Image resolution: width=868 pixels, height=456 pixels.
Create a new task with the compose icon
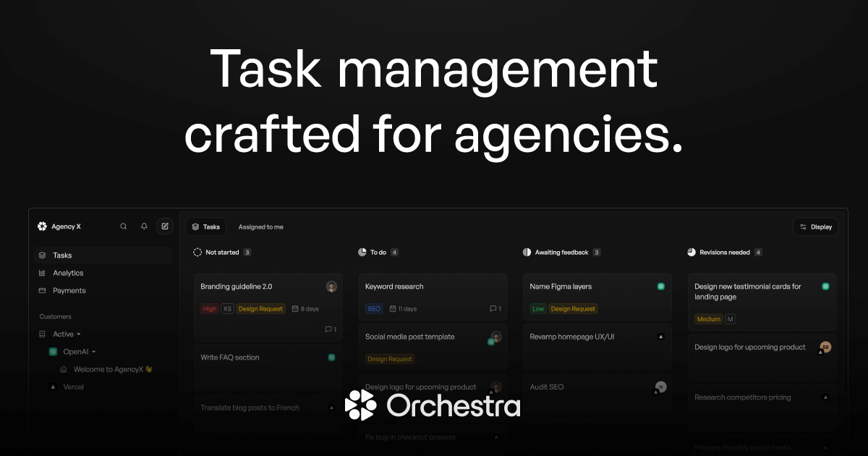tap(165, 226)
